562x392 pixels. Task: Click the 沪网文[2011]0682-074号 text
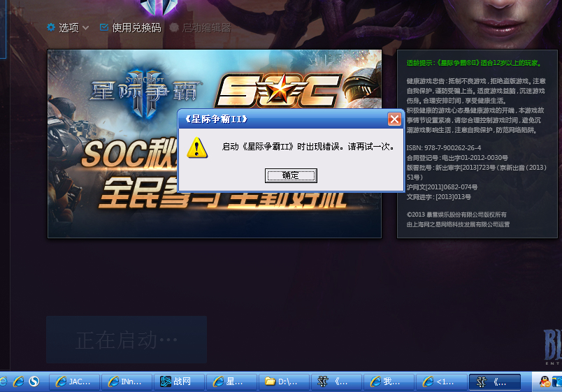(442, 187)
